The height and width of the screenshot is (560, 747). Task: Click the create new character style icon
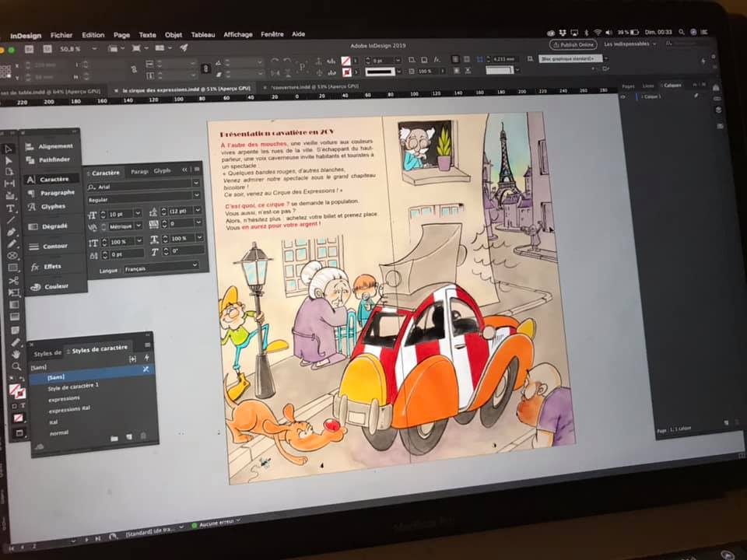pos(129,436)
